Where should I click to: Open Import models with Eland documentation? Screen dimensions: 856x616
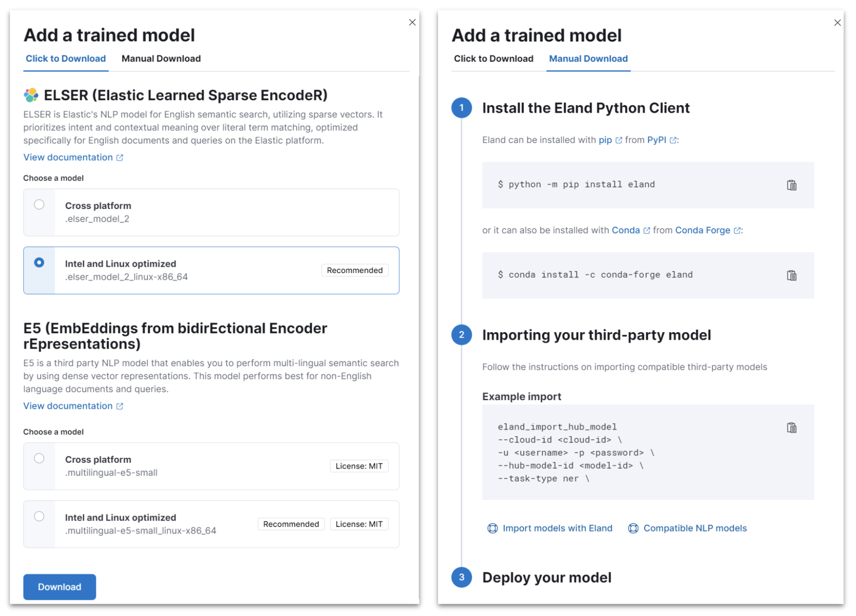tap(557, 528)
